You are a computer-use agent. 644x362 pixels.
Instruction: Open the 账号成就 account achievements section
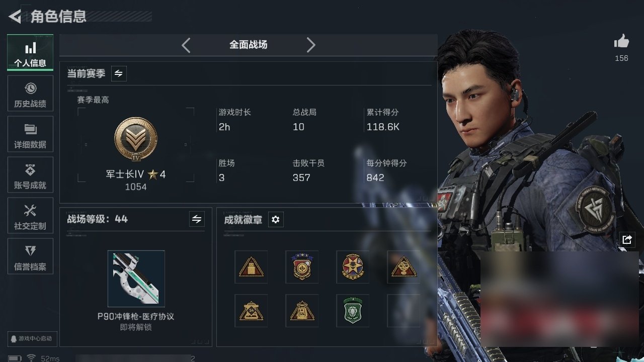30,177
